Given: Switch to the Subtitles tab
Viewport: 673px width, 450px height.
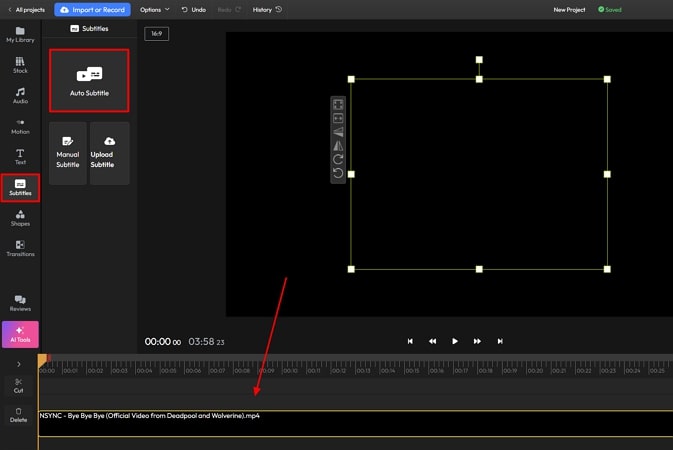Looking at the screenshot, I should pos(20,187).
